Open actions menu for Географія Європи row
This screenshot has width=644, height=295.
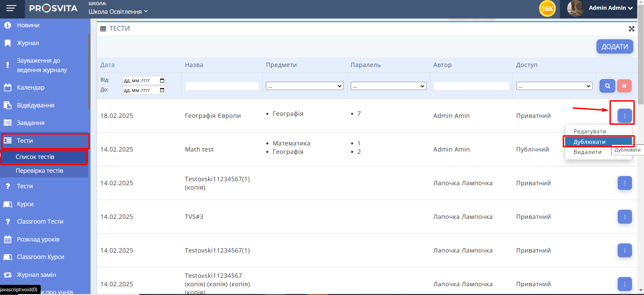[624, 116]
